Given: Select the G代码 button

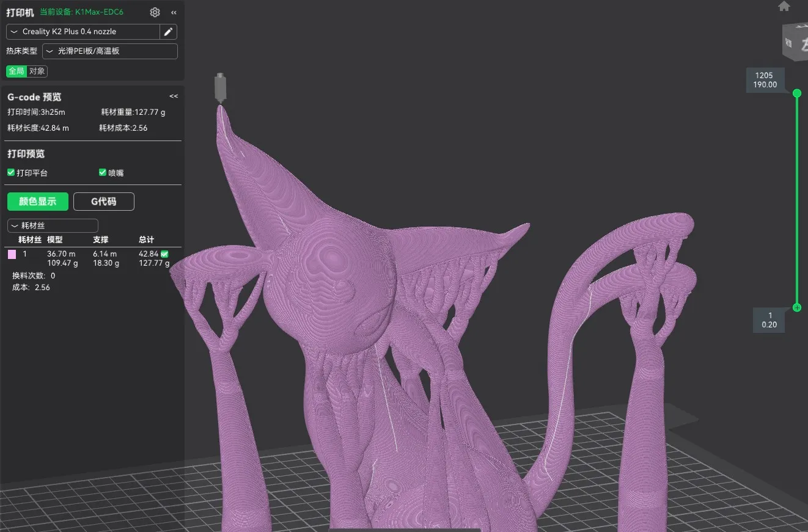Looking at the screenshot, I should click(x=104, y=202).
